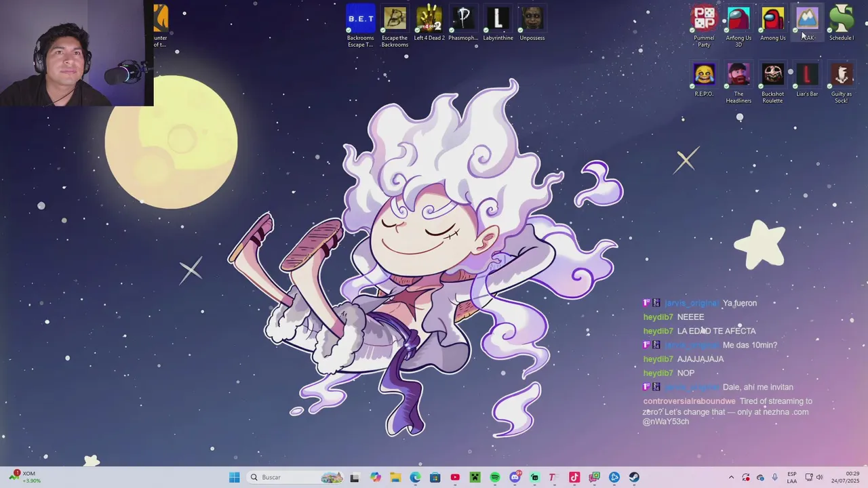Open File Explorer from the taskbar

point(395,477)
